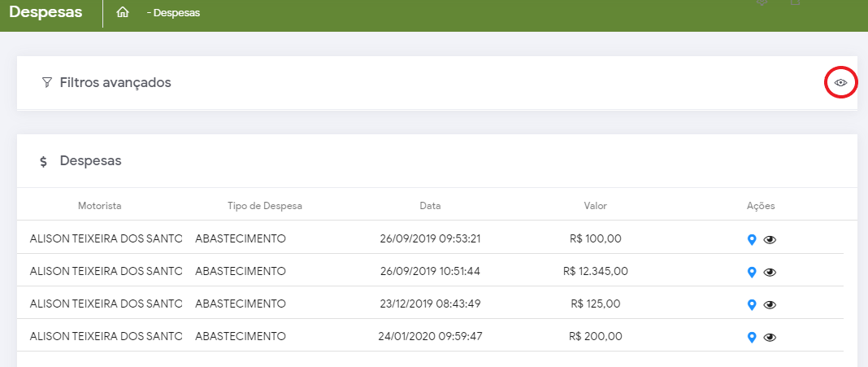
Task: Open the Despesas breadcrumb link
Action: 176,13
